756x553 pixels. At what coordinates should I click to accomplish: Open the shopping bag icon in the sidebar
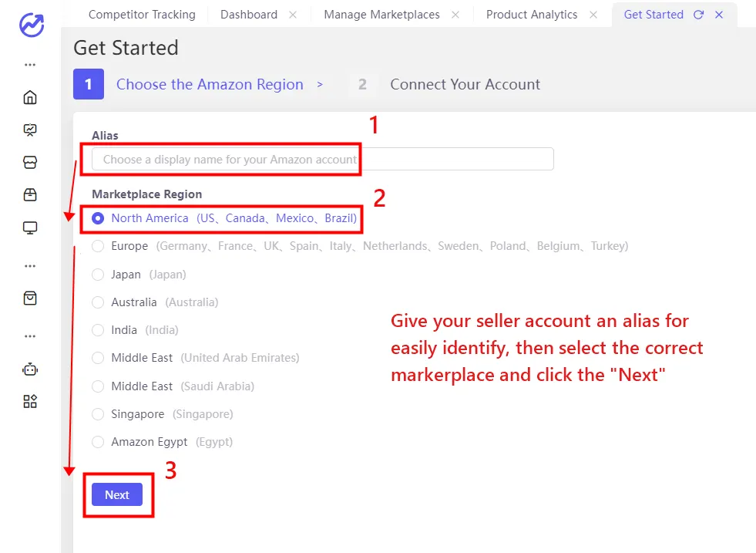[29, 298]
